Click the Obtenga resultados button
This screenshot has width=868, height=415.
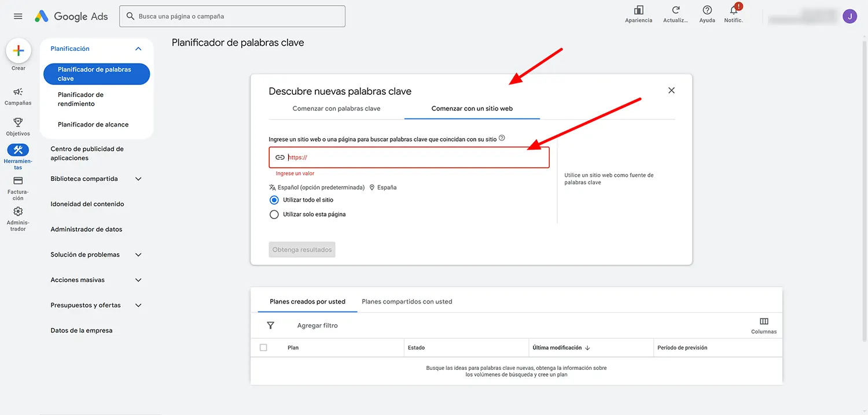point(301,249)
